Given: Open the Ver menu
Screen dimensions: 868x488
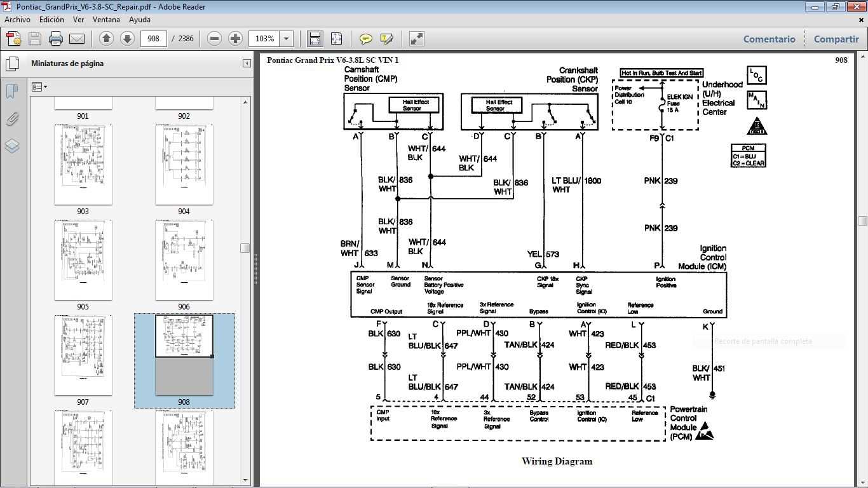Looking at the screenshot, I should [x=78, y=20].
